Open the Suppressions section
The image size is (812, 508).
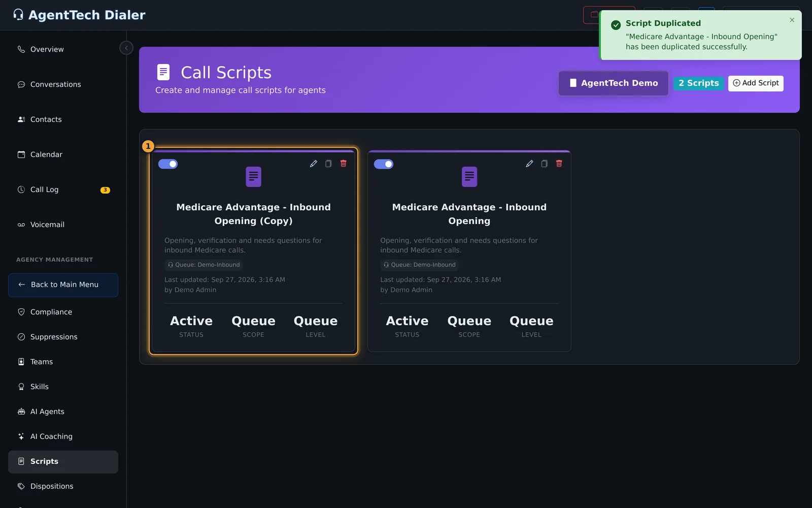pos(63,337)
